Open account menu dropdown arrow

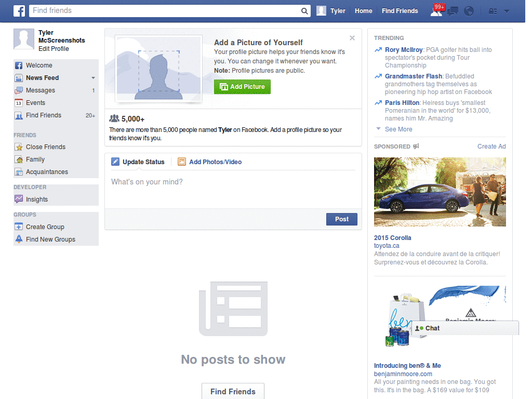click(x=507, y=11)
